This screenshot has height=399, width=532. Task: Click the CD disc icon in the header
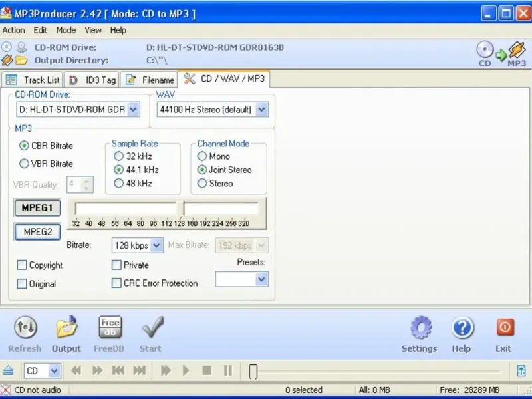tap(485, 50)
